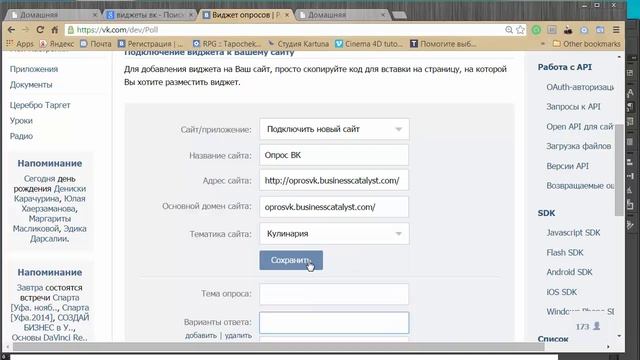The height and width of the screenshot is (360, 640).
Task: Click the vertical page scrollbar thumb
Action: [x=619, y=170]
